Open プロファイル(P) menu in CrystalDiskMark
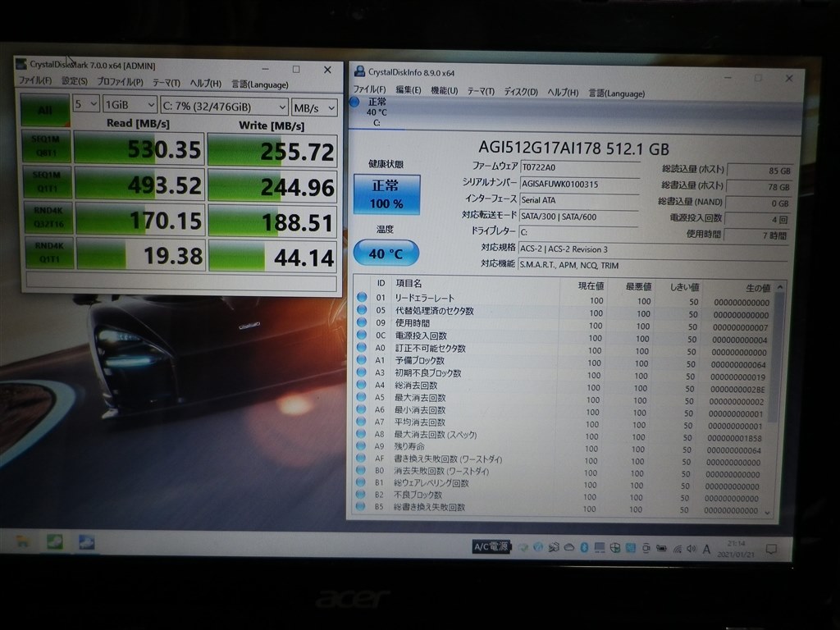The width and height of the screenshot is (840, 630). click(120, 81)
